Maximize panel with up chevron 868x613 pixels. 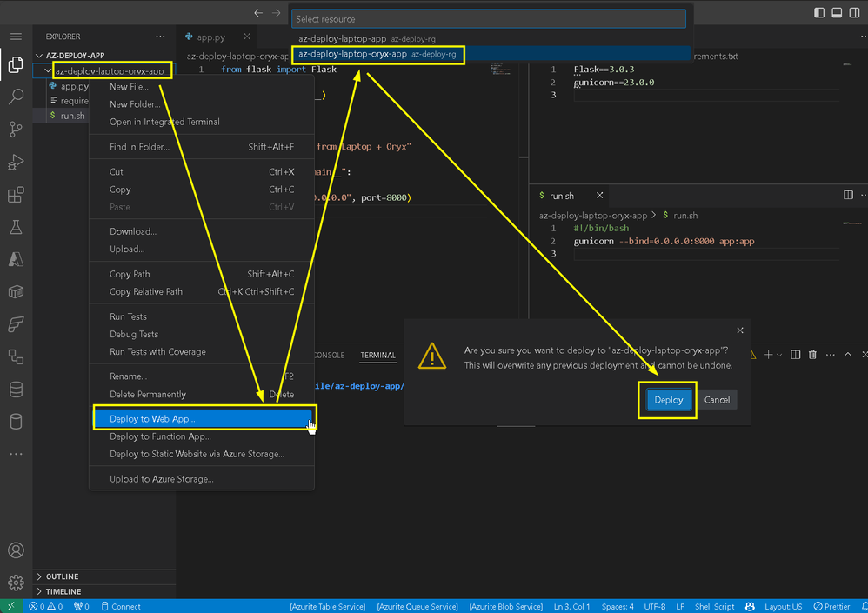click(847, 355)
